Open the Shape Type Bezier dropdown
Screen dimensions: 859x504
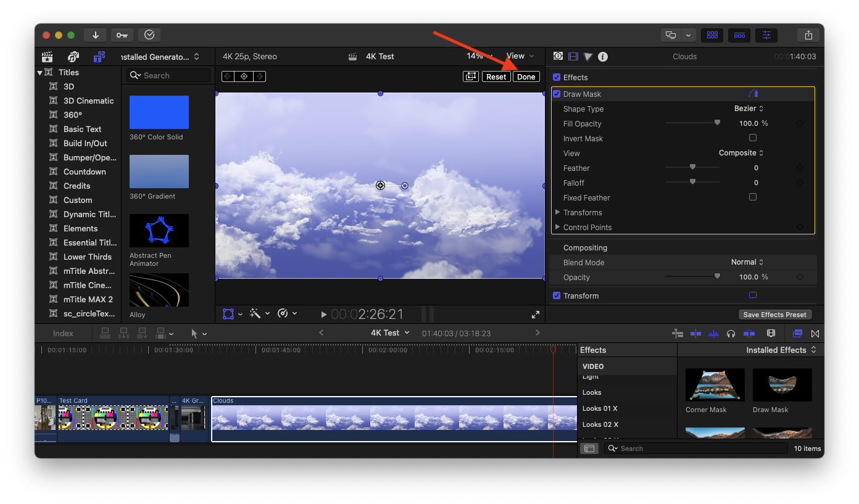tap(749, 109)
